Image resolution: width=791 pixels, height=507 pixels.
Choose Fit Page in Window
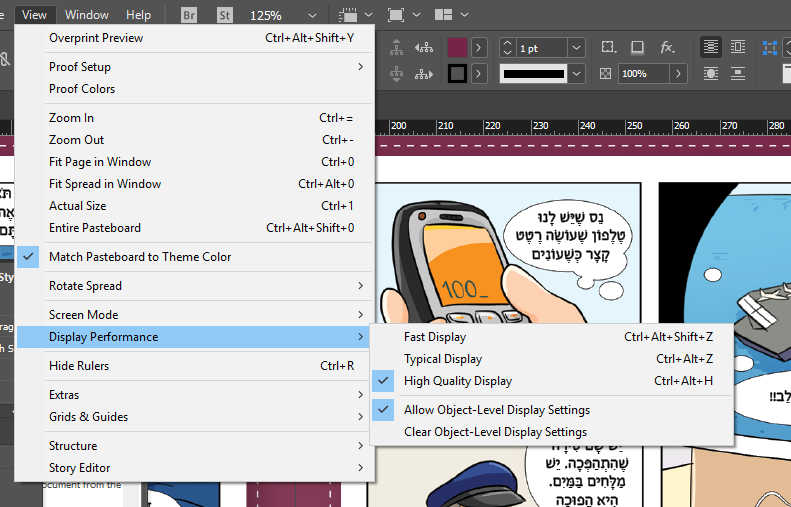tap(100, 162)
